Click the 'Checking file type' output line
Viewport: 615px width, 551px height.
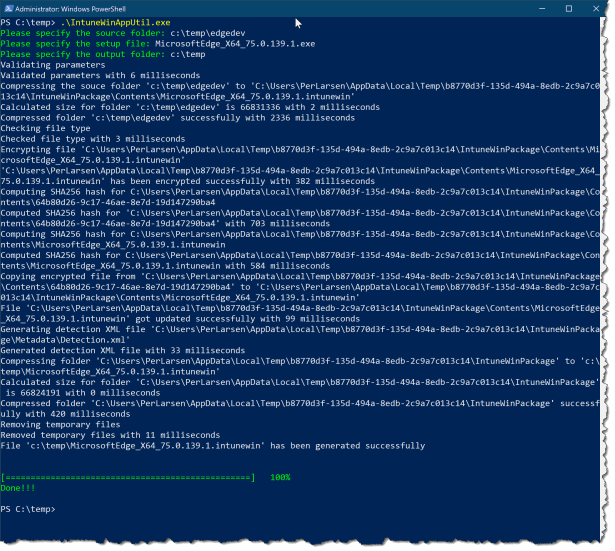point(46,127)
